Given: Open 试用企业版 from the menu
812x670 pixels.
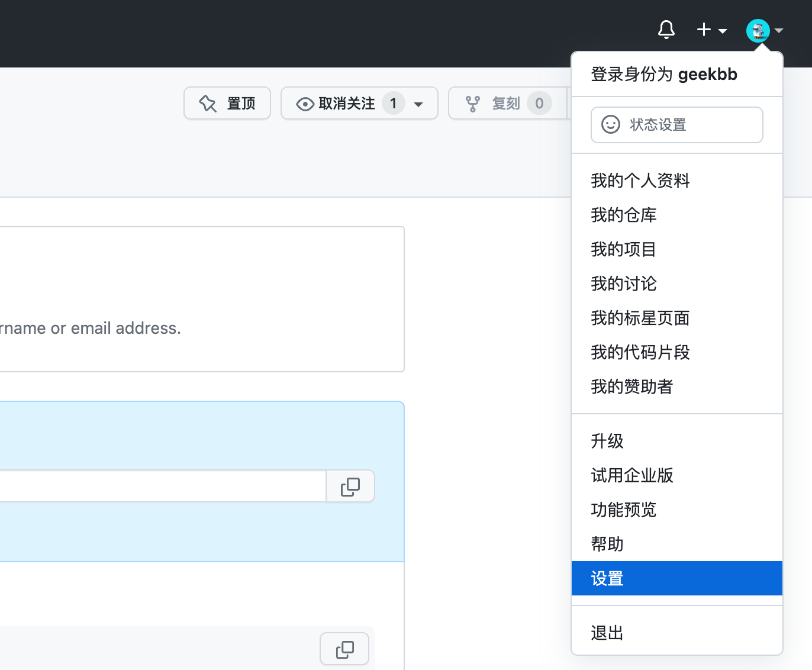Looking at the screenshot, I should point(631,475).
